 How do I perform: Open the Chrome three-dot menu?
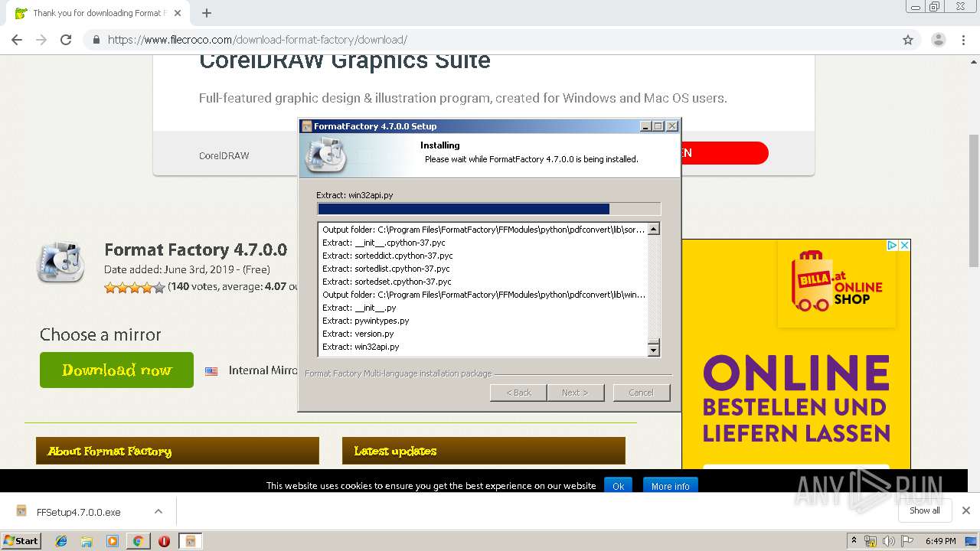(963, 40)
